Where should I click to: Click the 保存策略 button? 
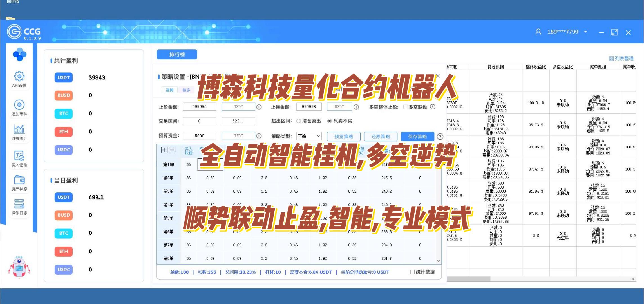[x=417, y=137]
